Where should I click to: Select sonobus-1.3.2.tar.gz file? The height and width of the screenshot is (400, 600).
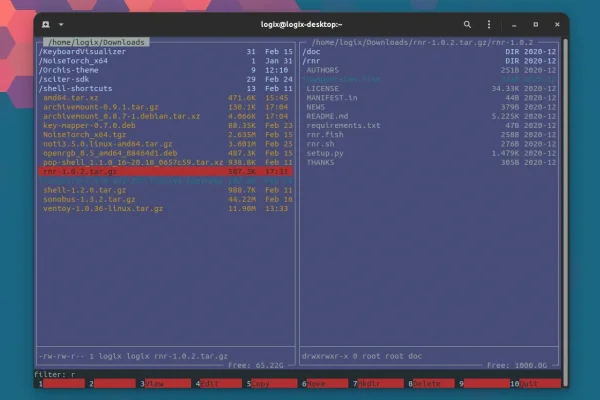[165, 199]
